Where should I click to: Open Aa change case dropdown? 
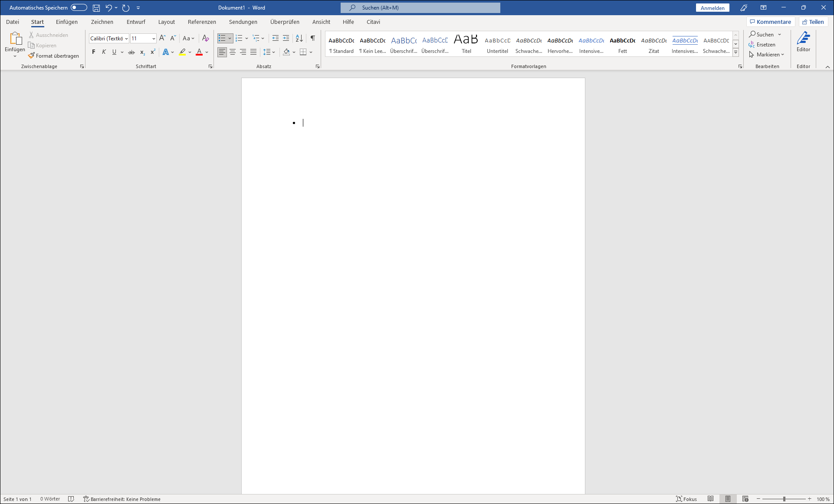coord(188,38)
